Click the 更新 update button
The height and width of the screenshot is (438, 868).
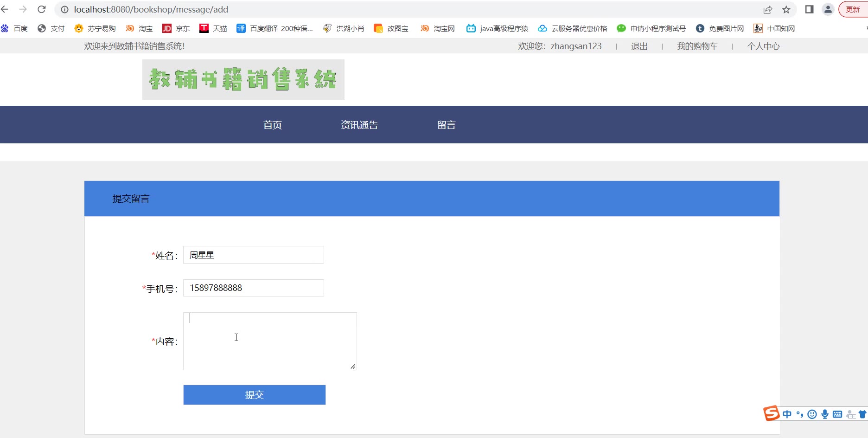pos(853,9)
